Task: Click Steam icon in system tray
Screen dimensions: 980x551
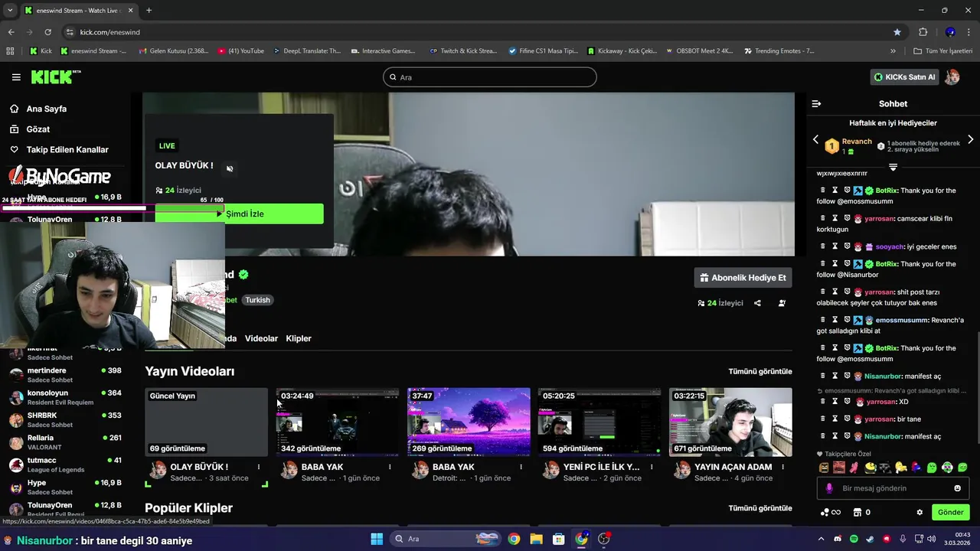Action: point(871,539)
